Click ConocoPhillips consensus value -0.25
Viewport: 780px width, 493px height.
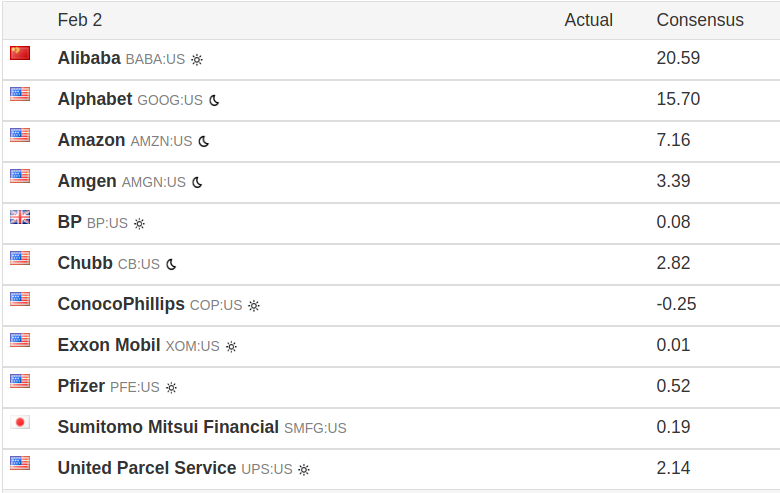point(677,304)
